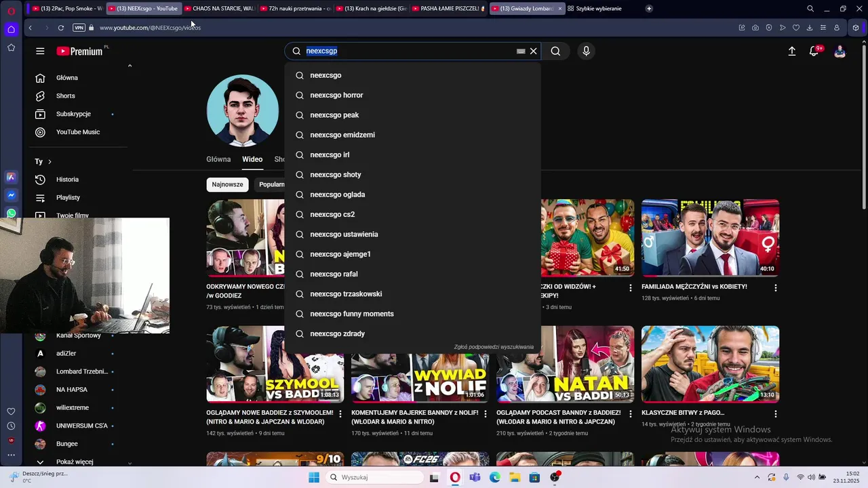Viewport: 868px width, 488px height.
Task: Add the page to bookmarks with heart icon
Action: point(796,28)
